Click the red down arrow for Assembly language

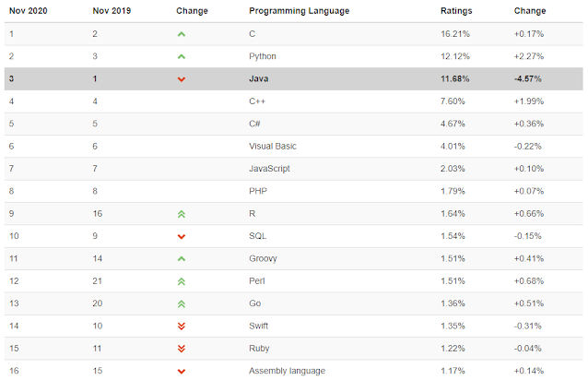pyautogui.click(x=182, y=372)
